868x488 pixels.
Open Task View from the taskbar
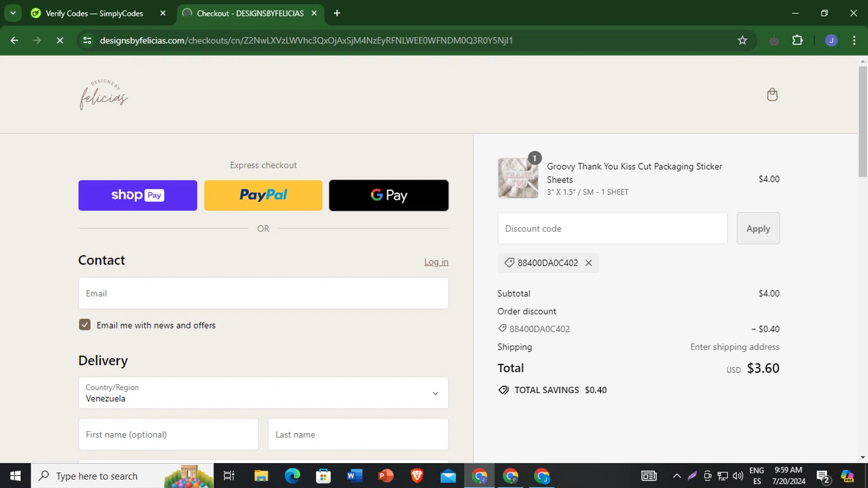229,476
